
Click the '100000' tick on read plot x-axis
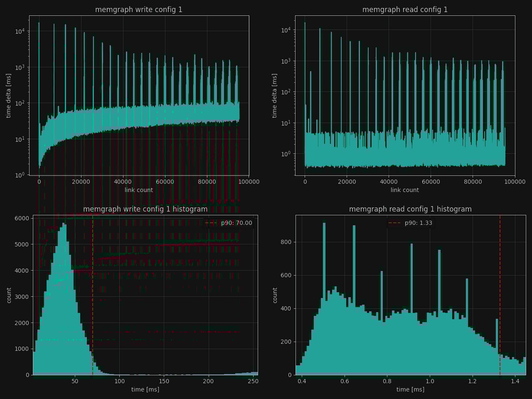point(515,182)
